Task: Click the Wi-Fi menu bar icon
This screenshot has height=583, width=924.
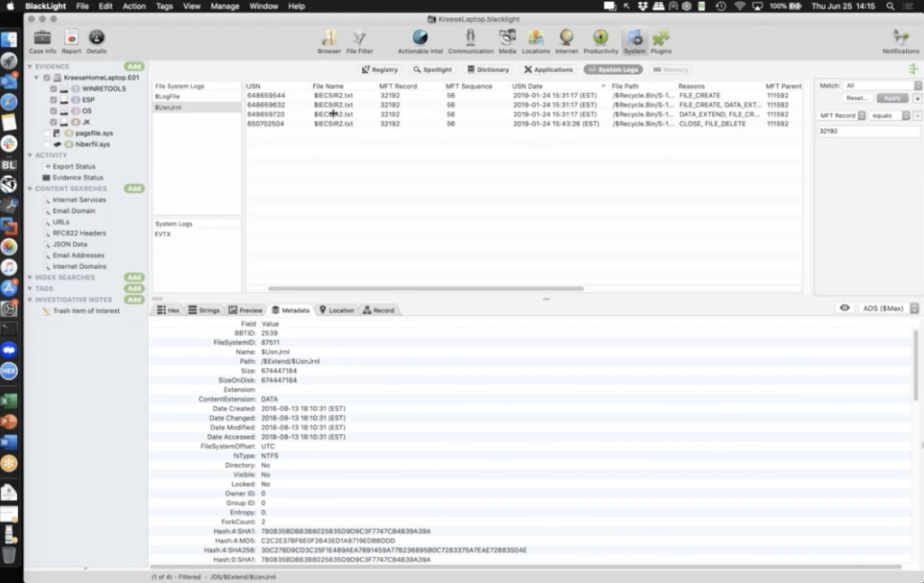Action: (x=740, y=6)
